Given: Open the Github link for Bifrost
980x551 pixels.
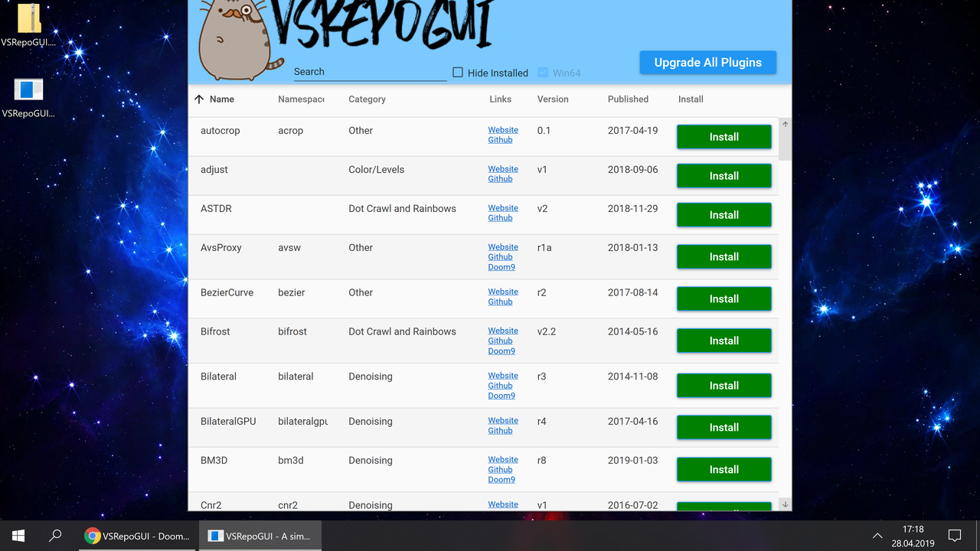Looking at the screenshot, I should coord(501,341).
